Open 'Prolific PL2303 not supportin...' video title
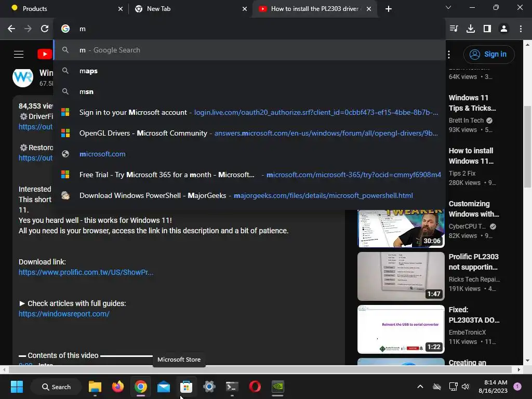Image resolution: width=532 pixels, height=399 pixels. [x=474, y=262]
